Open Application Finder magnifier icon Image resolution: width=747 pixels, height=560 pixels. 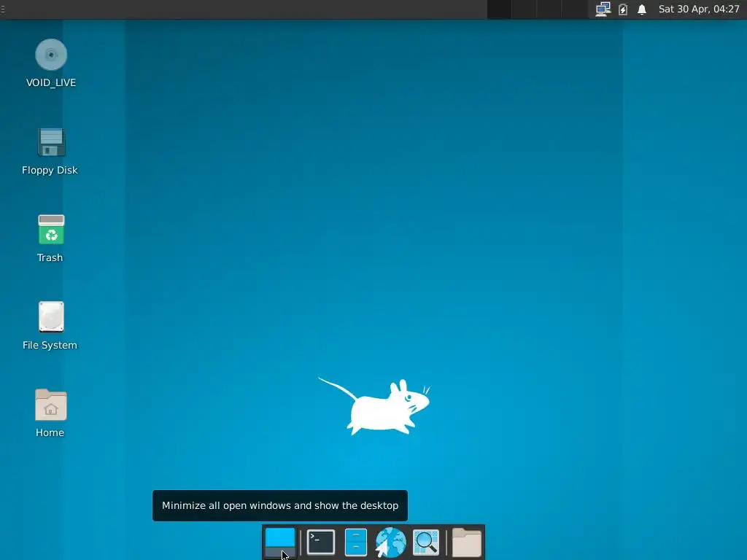click(x=425, y=542)
